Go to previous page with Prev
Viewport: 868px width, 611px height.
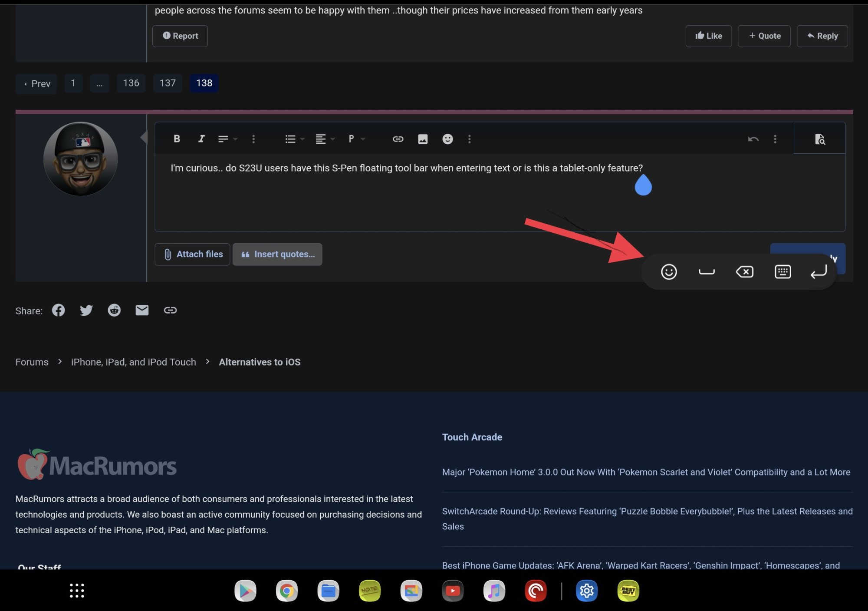[x=36, y=83]
